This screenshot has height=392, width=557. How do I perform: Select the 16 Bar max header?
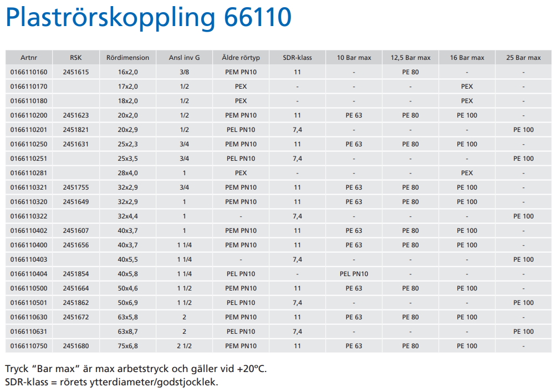467,58
